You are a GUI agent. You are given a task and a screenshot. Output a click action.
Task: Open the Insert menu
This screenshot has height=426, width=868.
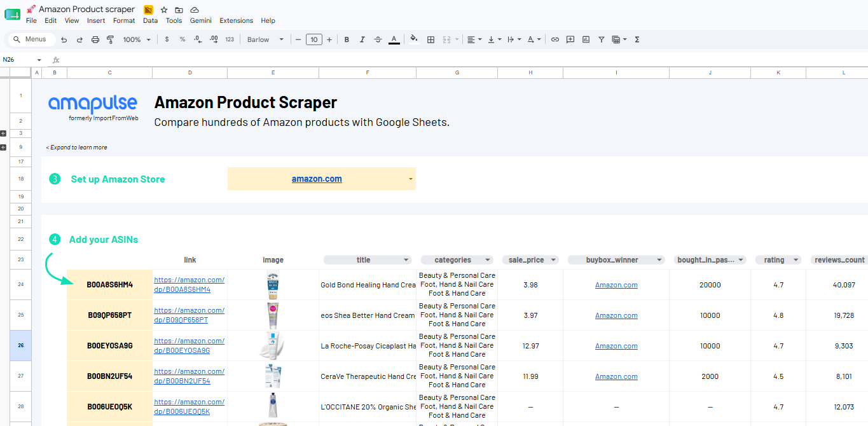tap(96, 20)
